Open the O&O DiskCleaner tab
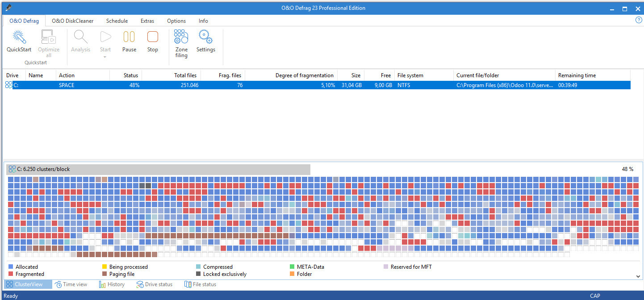 72,21
